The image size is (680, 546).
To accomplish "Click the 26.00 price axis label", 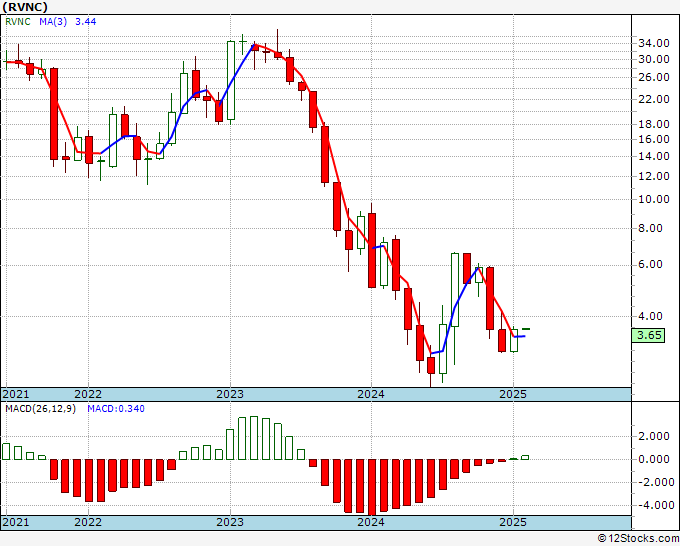I will [x=654, y=77].
